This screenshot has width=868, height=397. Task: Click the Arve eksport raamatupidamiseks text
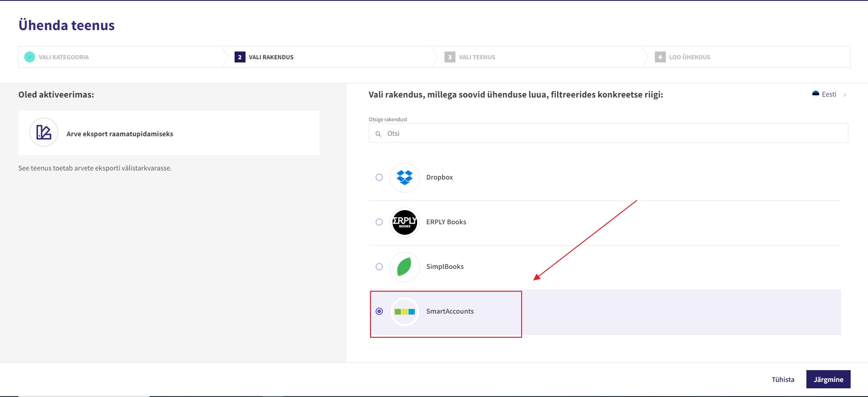[x=120, y=134]
